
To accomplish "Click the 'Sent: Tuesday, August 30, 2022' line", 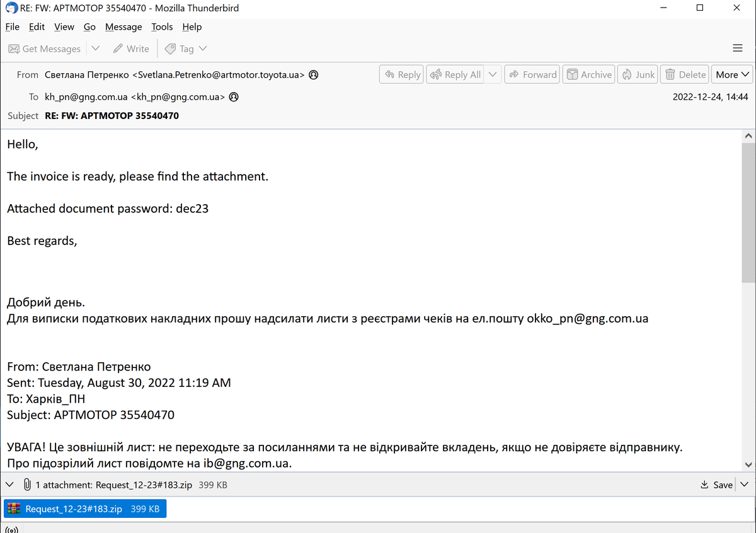I will [x=119, y=382].
